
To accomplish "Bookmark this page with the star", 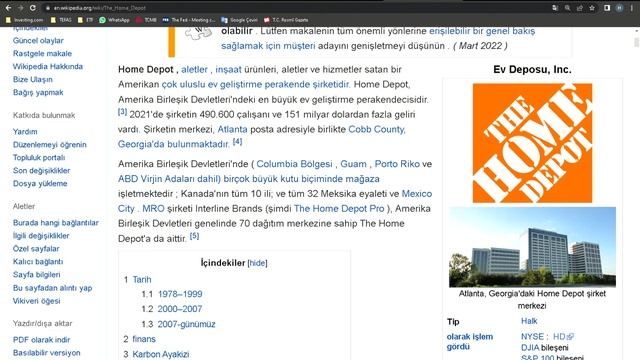I will [x=592, y=8].
